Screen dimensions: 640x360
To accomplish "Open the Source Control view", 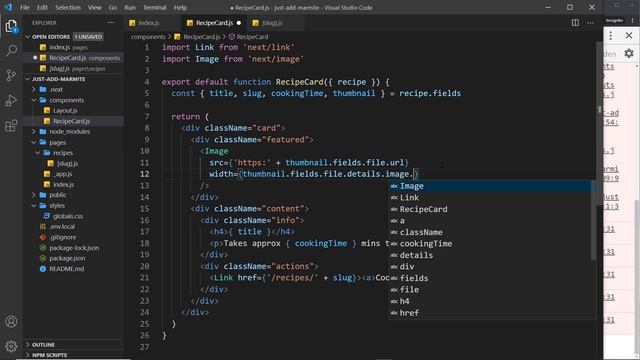I will point(11,75).
